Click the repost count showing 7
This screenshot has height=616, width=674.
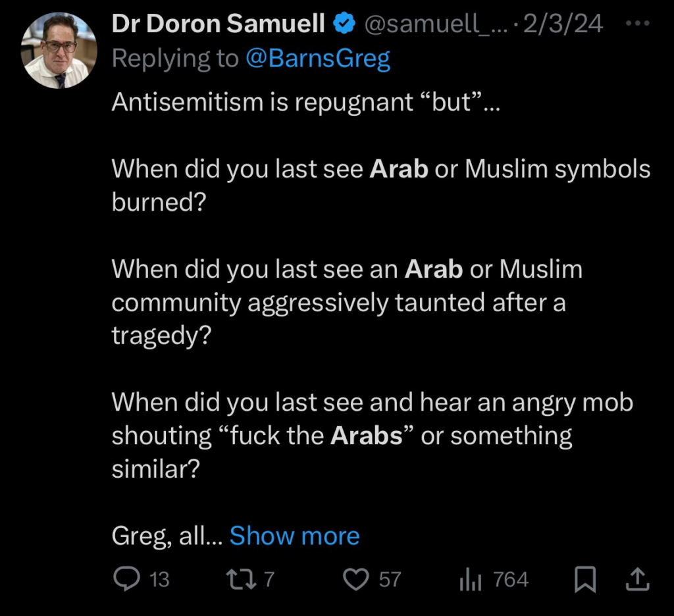click(x=270, y=579)
